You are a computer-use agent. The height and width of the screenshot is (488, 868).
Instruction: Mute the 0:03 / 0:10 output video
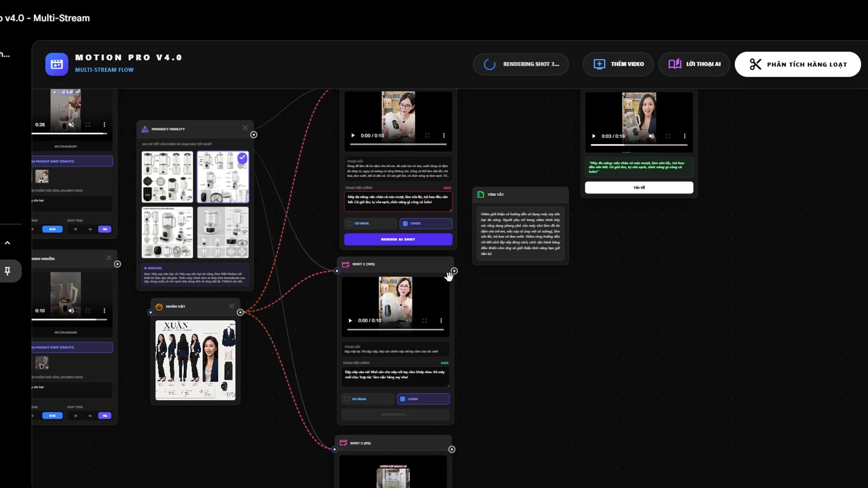pos(652,136)
